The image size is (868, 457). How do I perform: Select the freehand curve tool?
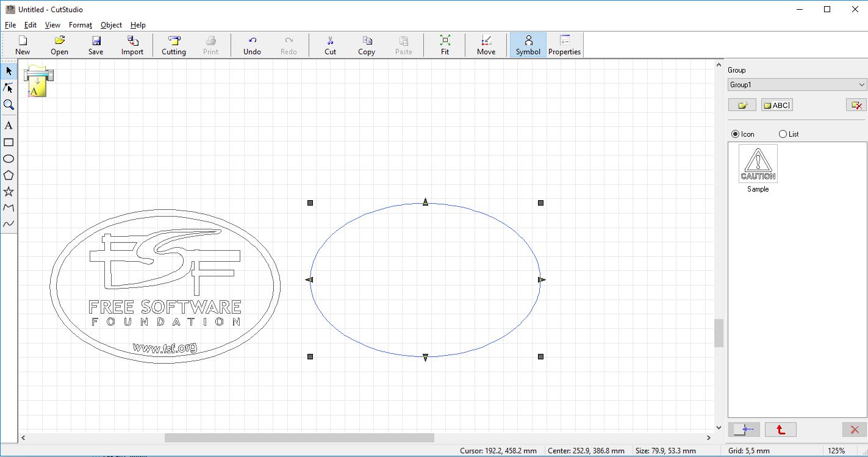coord(9,224)
